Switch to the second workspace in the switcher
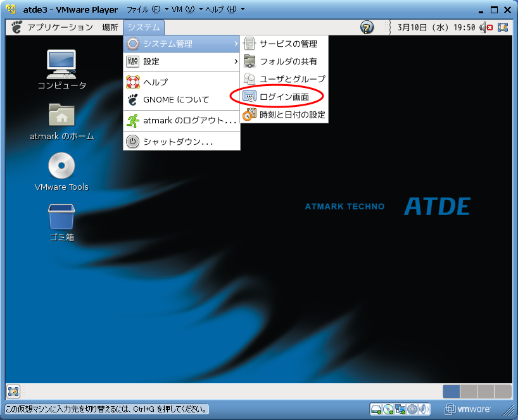The width and height of the screenshot is (518, 420). (469, 392)
